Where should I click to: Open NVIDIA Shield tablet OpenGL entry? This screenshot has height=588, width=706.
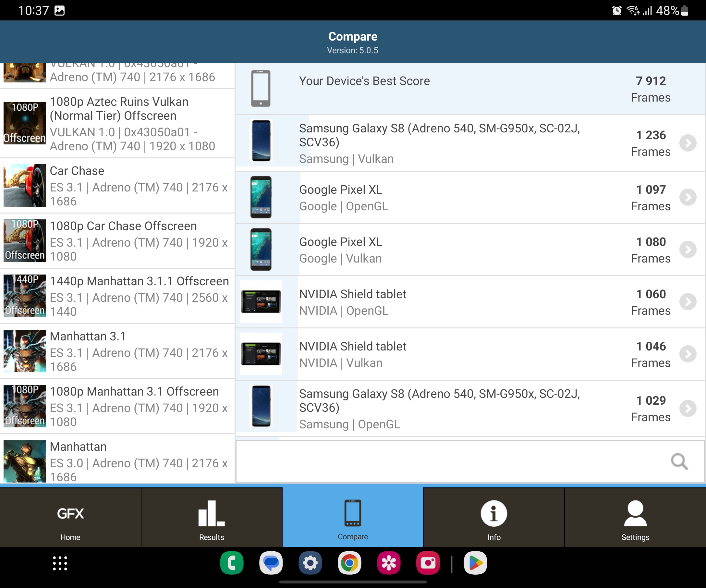(437, 302)
